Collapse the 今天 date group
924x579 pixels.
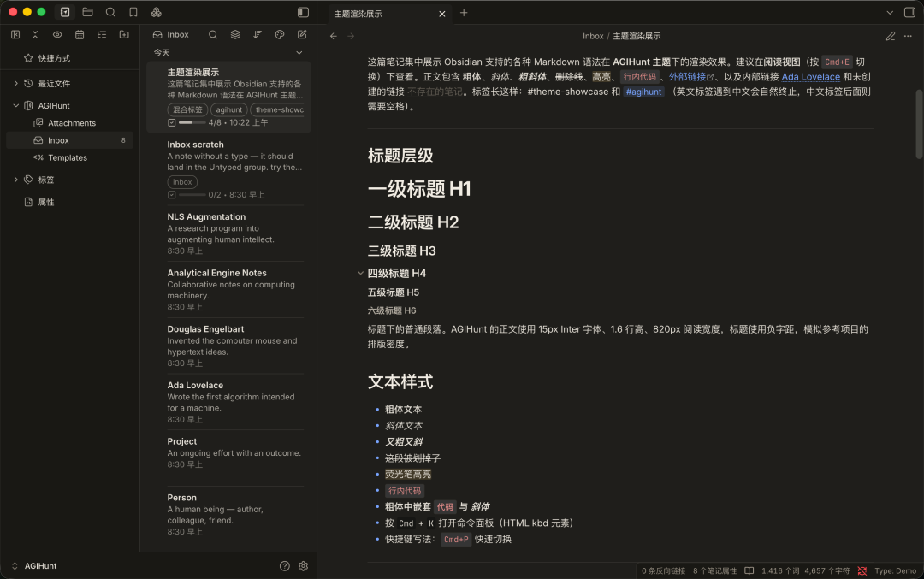pos(299,52)
